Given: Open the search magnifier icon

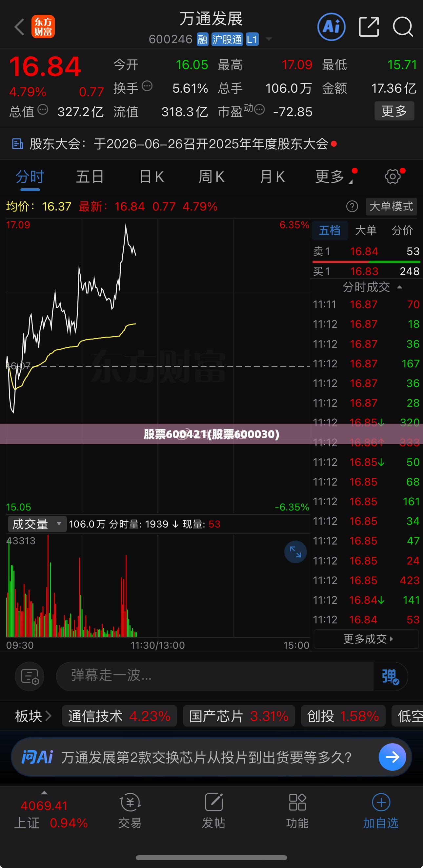Looking at the screenshot, I should (x=403, y=27).
